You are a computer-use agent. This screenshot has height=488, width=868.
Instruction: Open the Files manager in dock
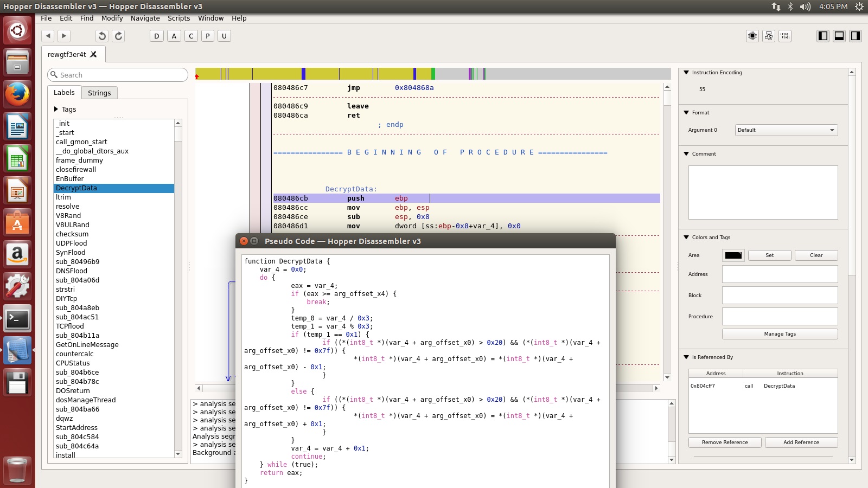click(x=17, y=62)
